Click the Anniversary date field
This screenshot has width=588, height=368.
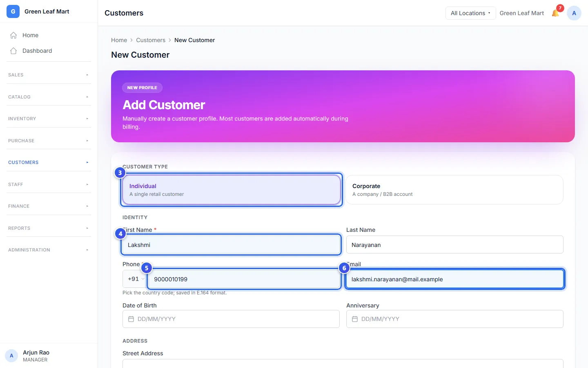coord(455,319)
